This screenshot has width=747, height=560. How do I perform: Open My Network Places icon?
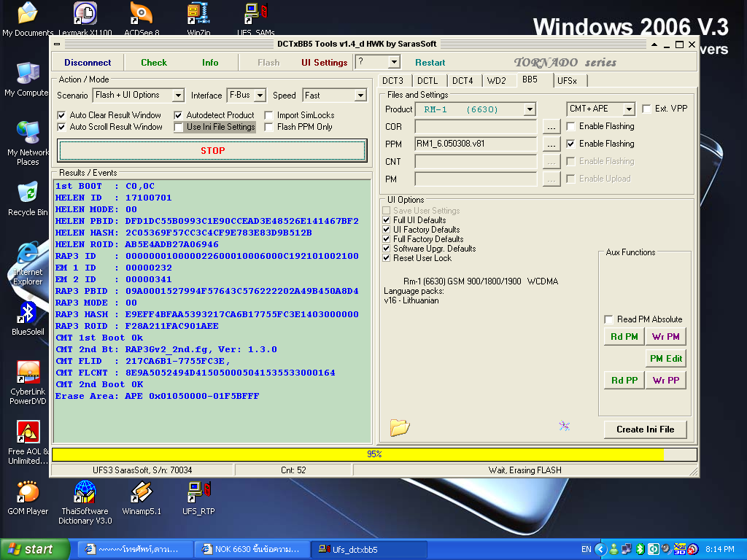point(28,144)
